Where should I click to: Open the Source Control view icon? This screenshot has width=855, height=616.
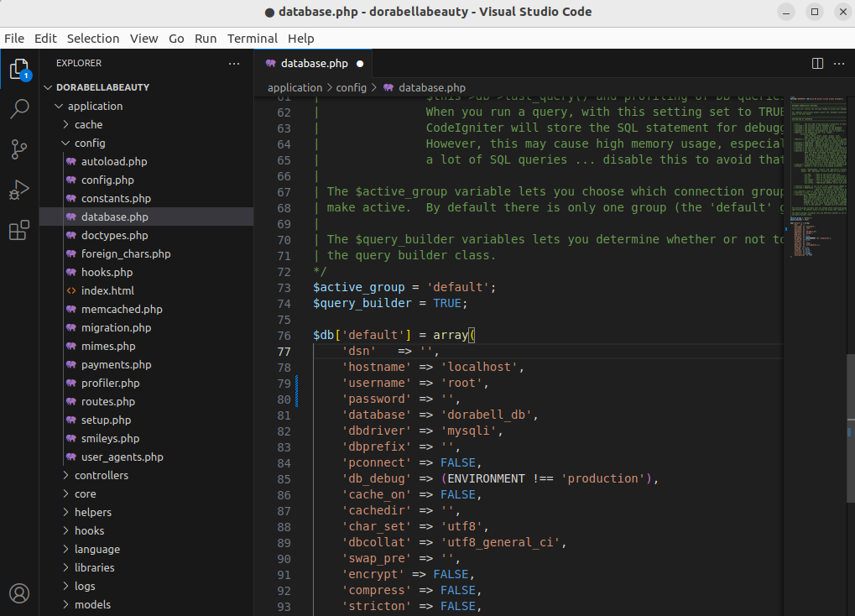point(19,149)
